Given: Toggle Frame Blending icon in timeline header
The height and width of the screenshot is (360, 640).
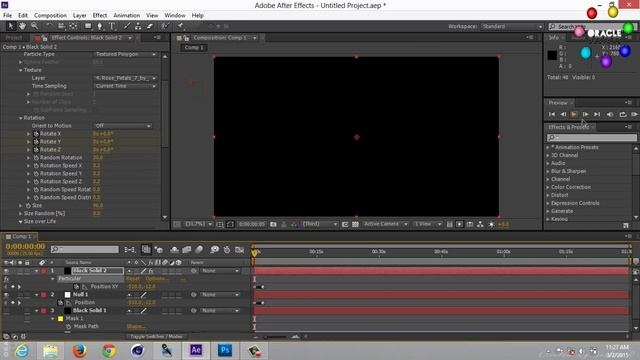Looking at the screenshot, I should pos(187,249).
